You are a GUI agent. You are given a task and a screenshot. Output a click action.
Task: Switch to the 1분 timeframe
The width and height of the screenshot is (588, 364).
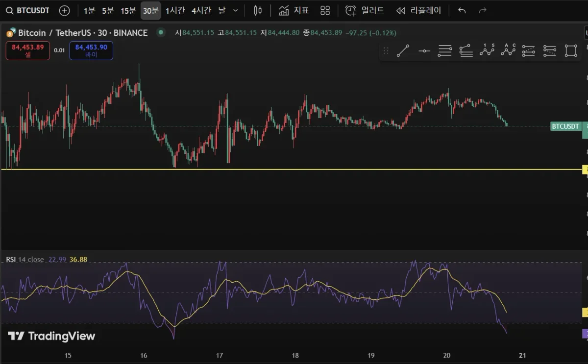point(89,11)
